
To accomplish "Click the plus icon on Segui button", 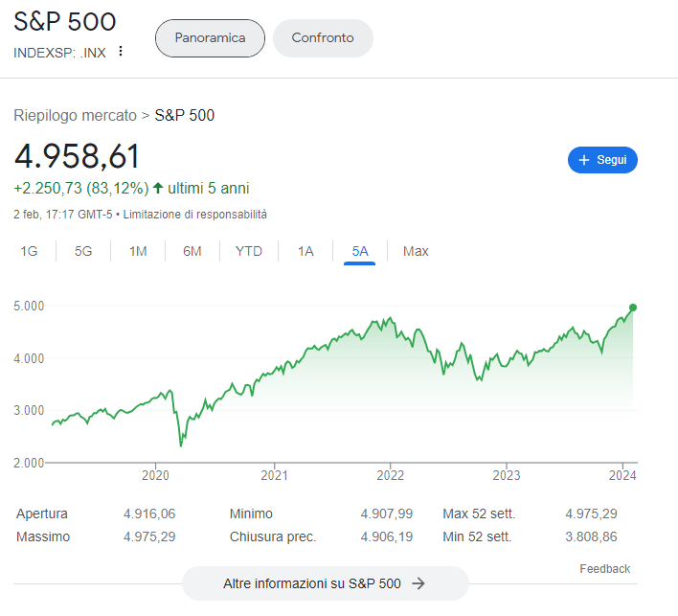I will (x=584, y=160).
